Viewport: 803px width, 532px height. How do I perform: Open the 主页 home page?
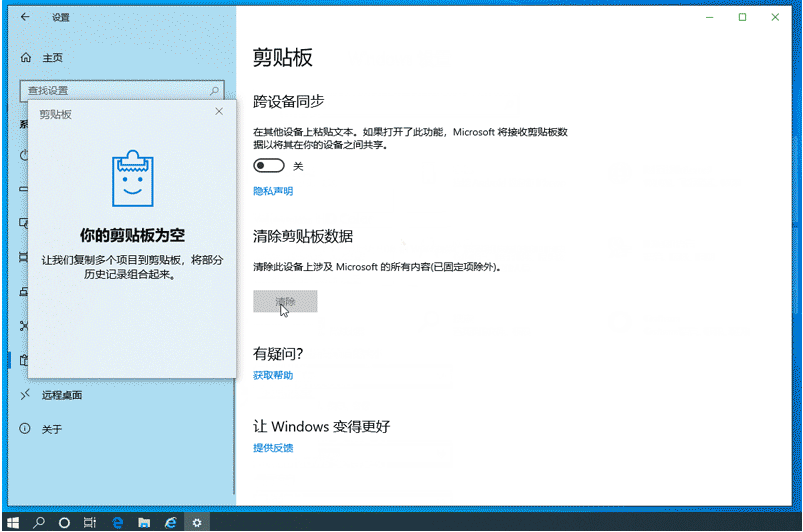point(52,58)
